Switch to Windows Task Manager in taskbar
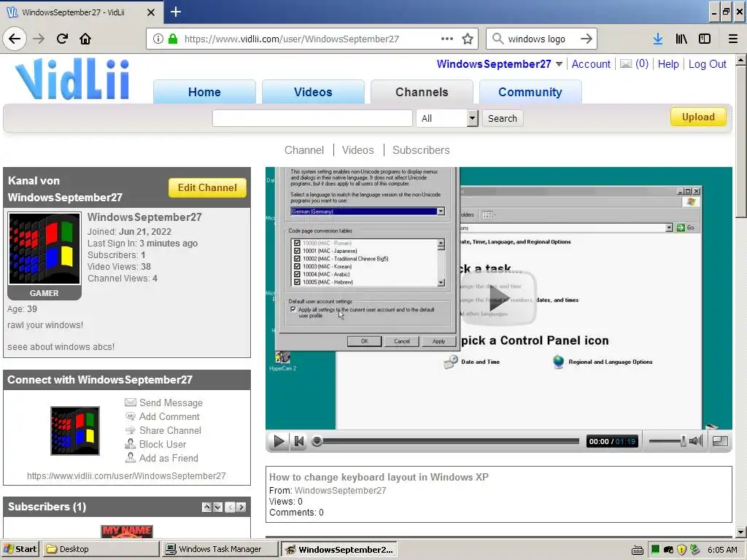 (220, 549)
